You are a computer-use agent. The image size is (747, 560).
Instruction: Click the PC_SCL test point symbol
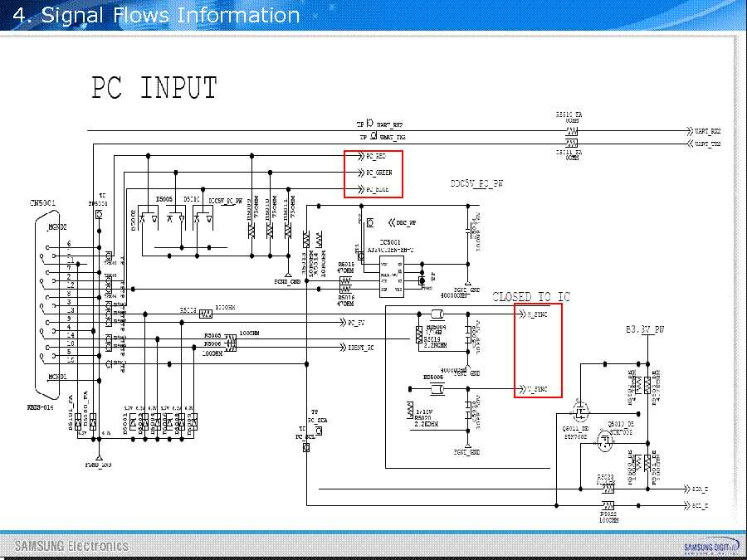[x=306, y=448]
